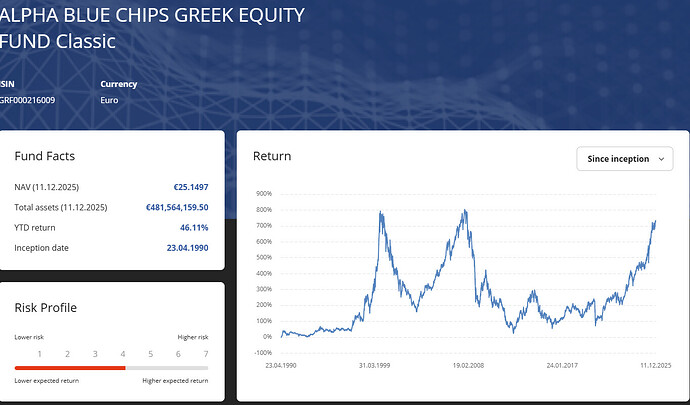Click the Return chart heading

coord(272,156)
